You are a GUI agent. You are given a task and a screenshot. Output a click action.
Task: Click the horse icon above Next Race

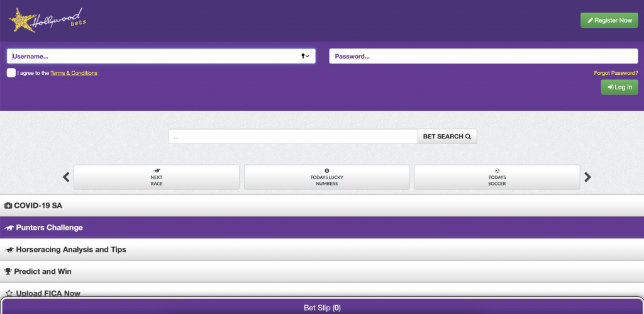click(157, 171)
